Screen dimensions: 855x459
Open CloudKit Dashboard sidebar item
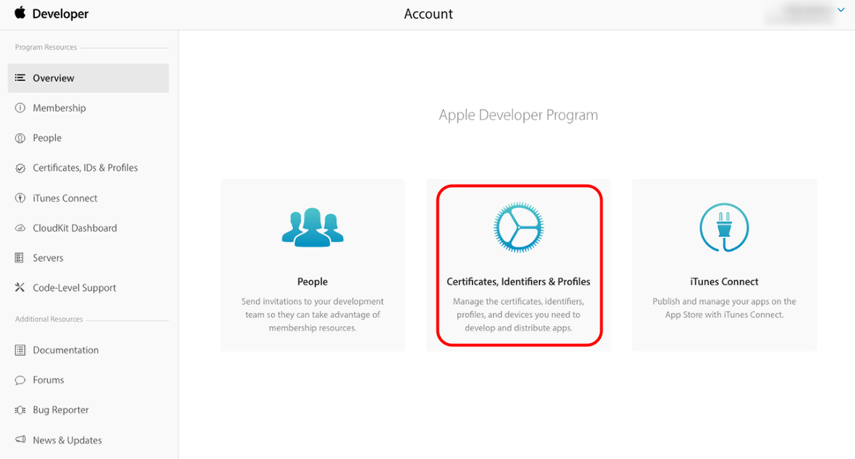pyautogui.click(x=75, y=228)
